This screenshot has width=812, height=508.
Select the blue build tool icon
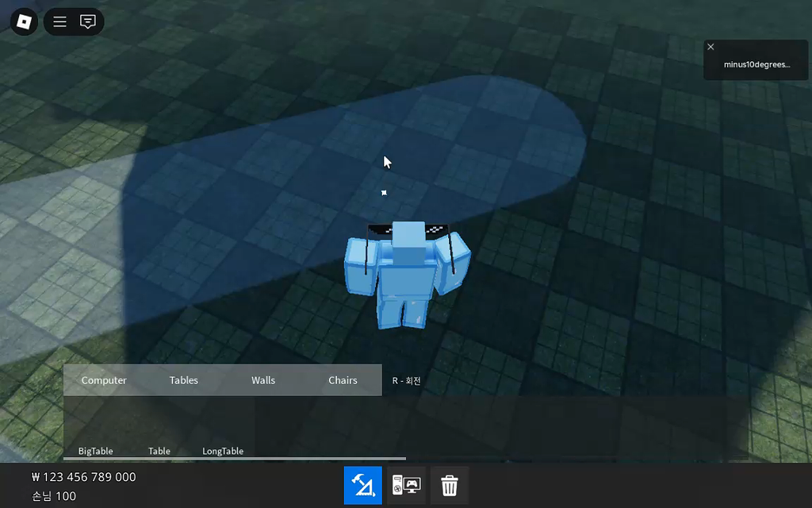[362, 485]
